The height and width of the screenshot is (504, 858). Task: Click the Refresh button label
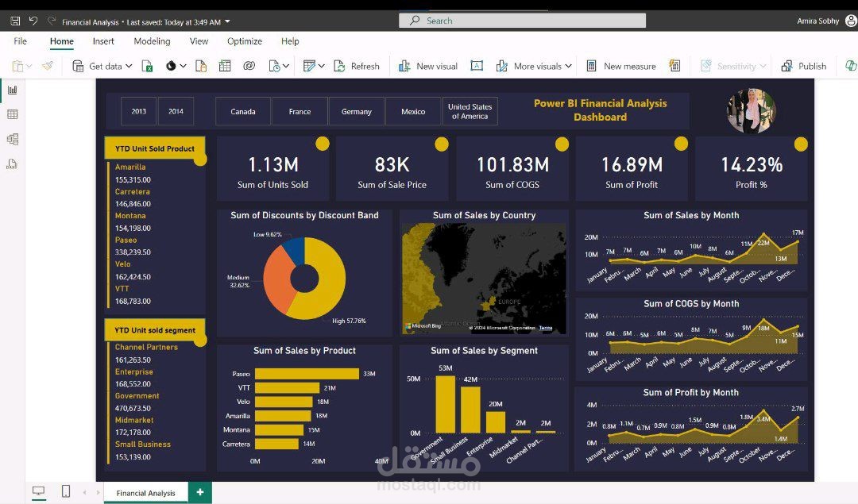pos(365,66)
